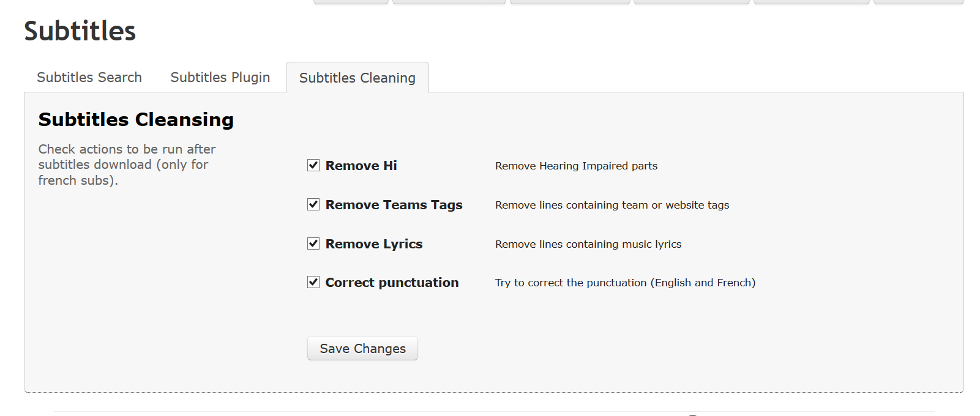Uncheck the Remove Hi checkbox

point(313,166)
